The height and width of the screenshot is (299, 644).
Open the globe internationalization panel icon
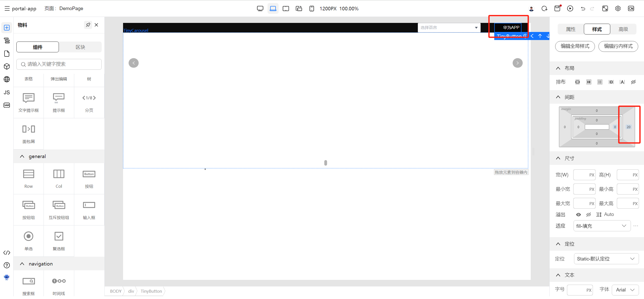tap(7, 79)
